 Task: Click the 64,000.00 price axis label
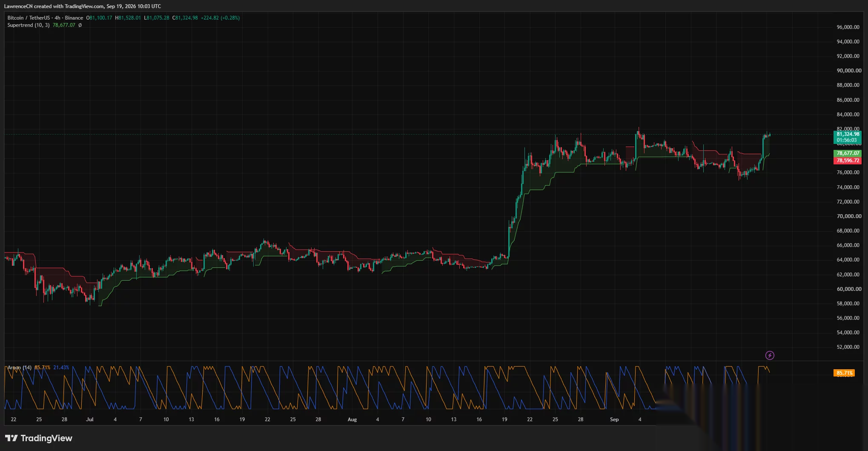[849, 259]
